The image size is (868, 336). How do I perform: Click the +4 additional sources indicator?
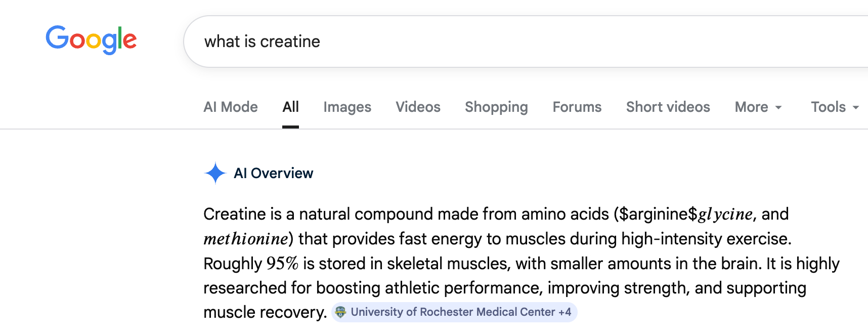(x=565, y=312)
